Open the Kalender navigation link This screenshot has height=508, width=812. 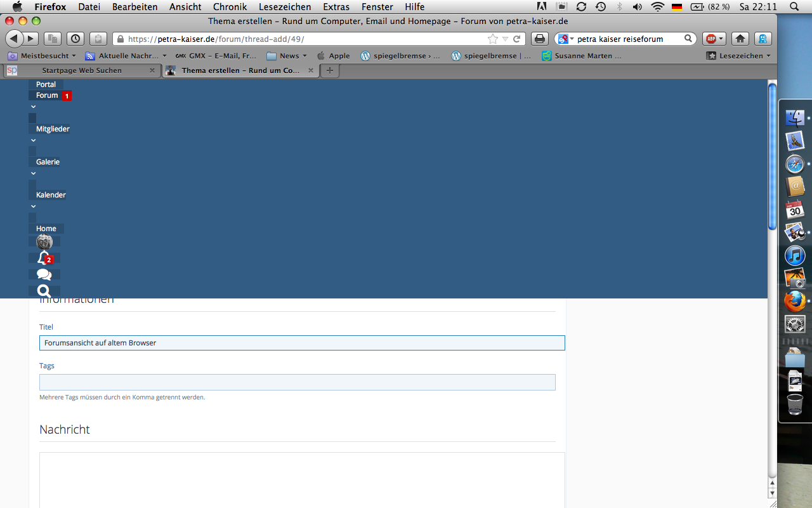[51, 195]
